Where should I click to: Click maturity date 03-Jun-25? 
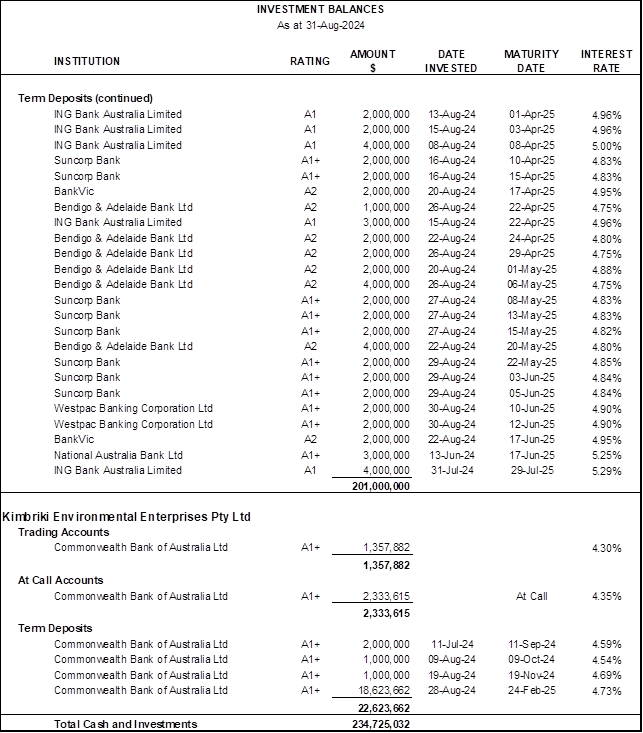(x=532, y=377)
